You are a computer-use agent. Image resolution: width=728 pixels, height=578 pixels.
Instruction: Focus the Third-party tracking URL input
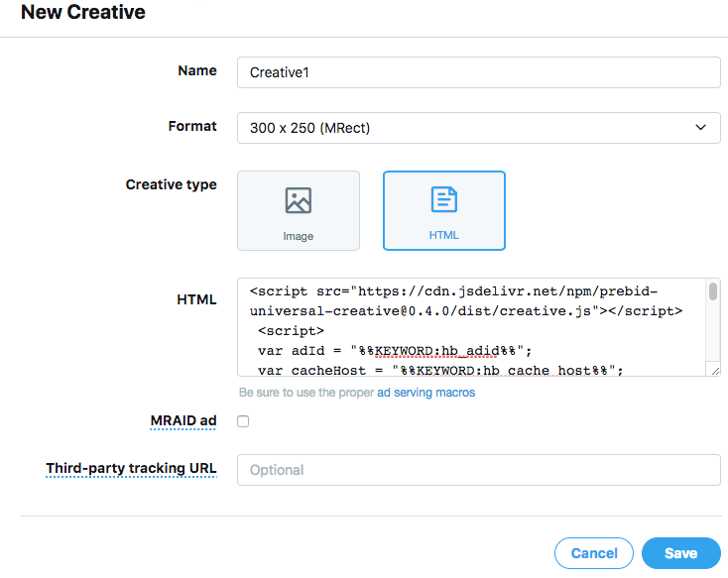pos(478,470)
